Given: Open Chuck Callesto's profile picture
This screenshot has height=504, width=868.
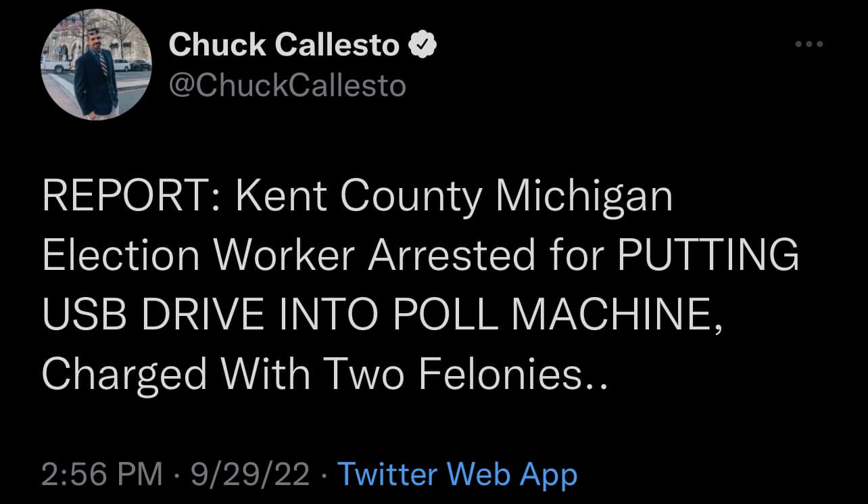Looking at the screenshot, I should click(x=96, y=66).
